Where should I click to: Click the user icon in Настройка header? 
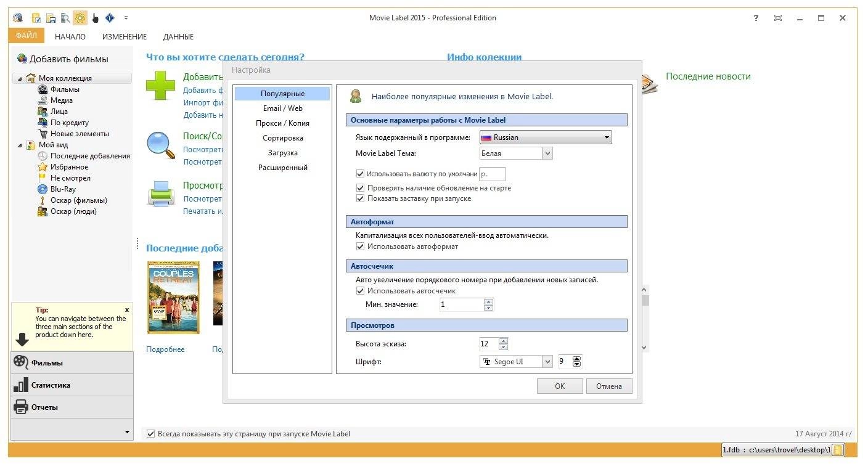pos(356,96)
